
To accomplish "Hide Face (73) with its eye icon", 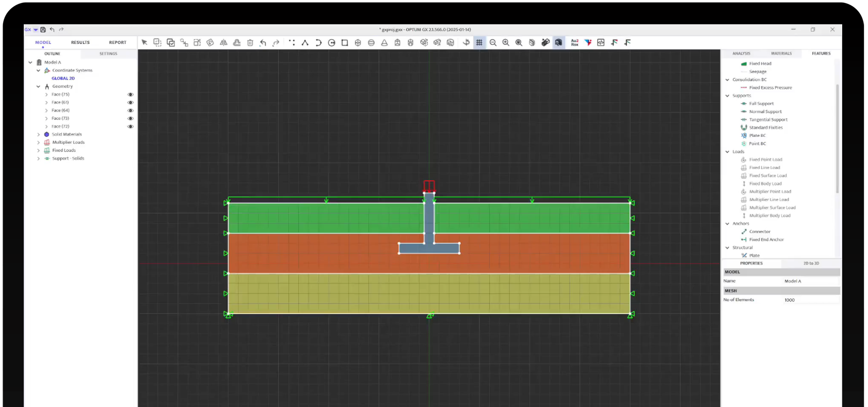I will [x=131, y=119].
